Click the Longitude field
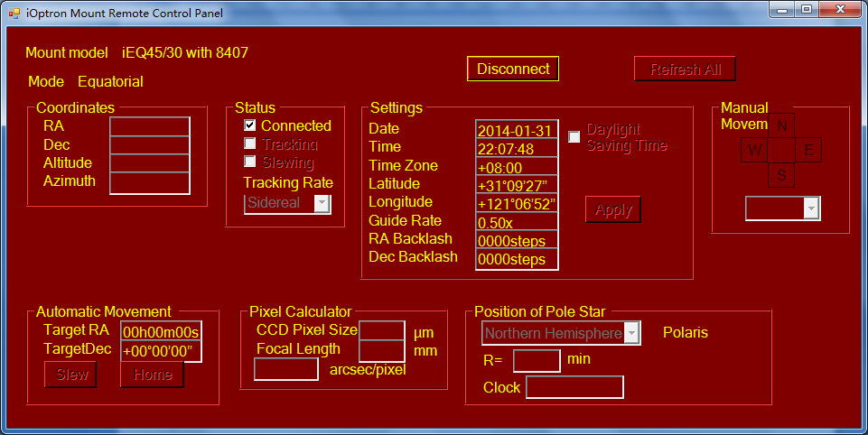This screenshot has height=435, width=868. tap(517, 203)
